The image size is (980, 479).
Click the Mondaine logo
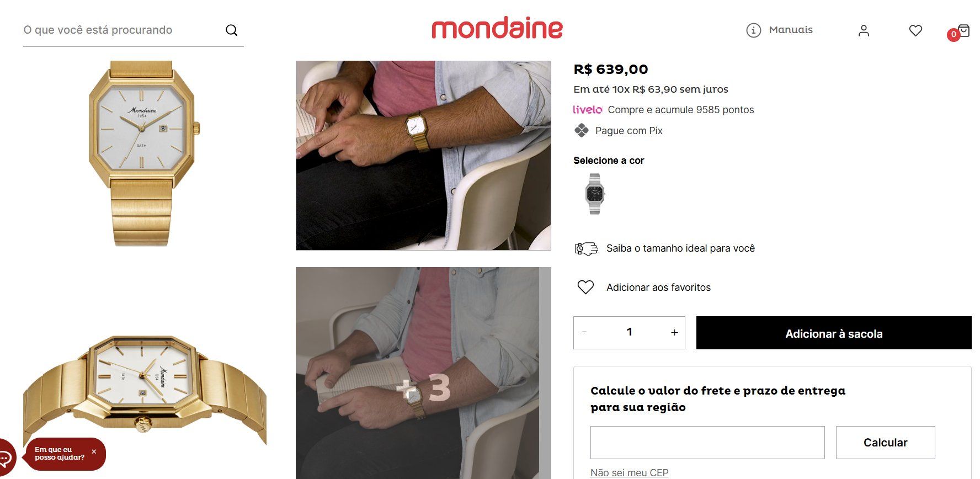pyautogui.click(x=497, y=28)
